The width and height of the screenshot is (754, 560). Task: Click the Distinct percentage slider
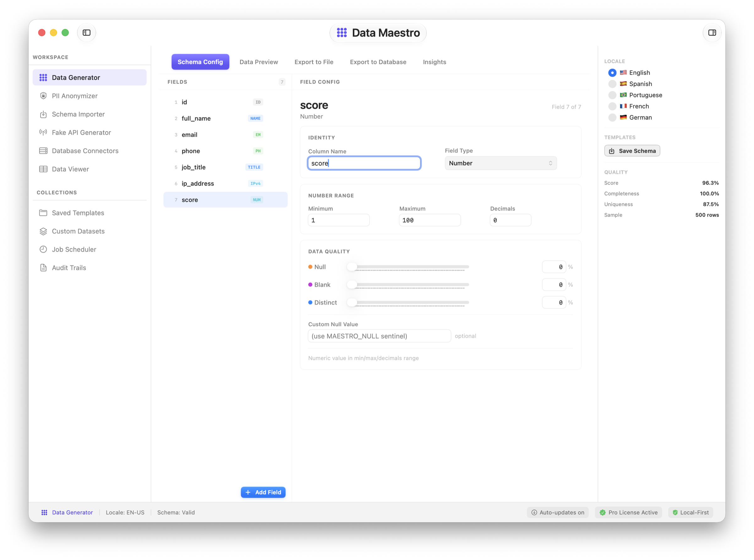408,302
